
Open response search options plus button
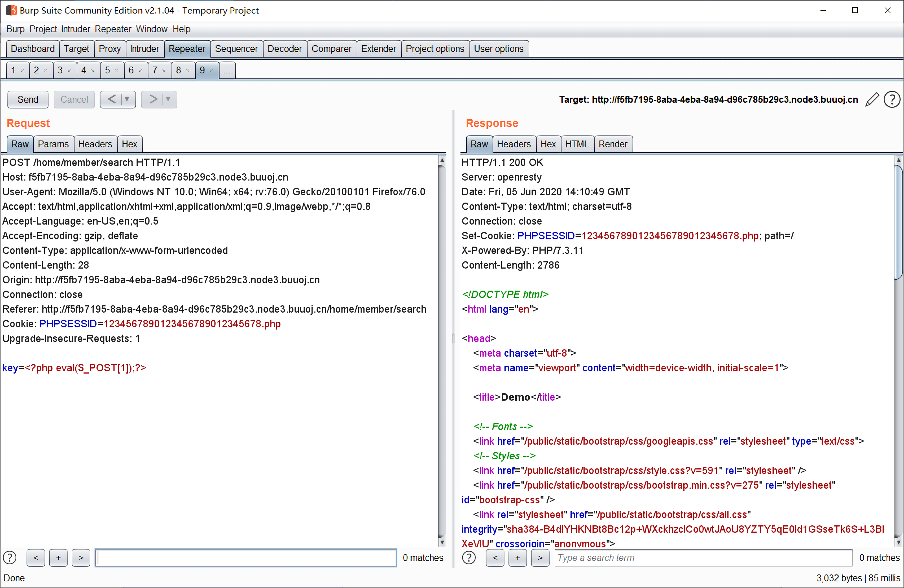coord(518,558)
